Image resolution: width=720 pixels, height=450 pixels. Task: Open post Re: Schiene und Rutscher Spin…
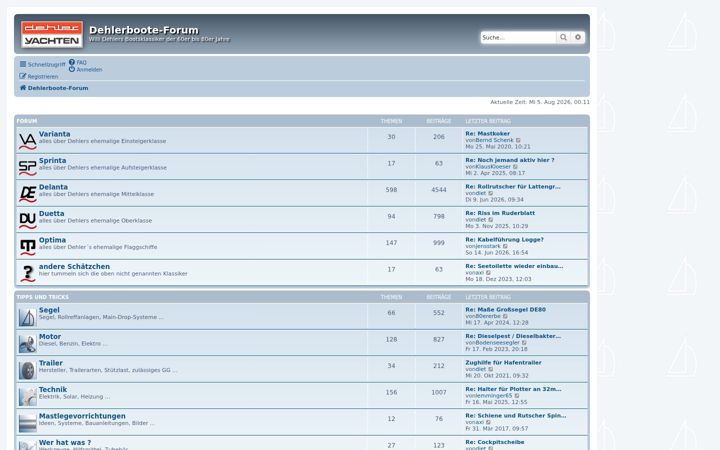(516, 416)
